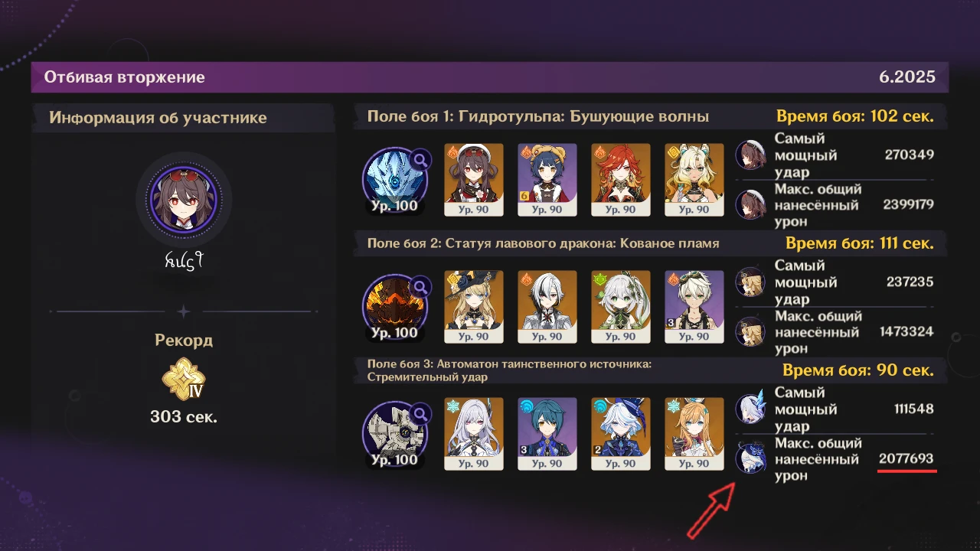
Task: Select the white-haired Cryo character in battlefield 3
Action: pos(474,434)
